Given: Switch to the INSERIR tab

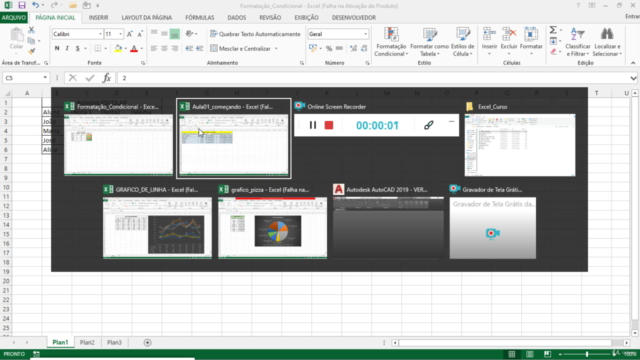Looking at the screenshot, I should pos(98,18).
